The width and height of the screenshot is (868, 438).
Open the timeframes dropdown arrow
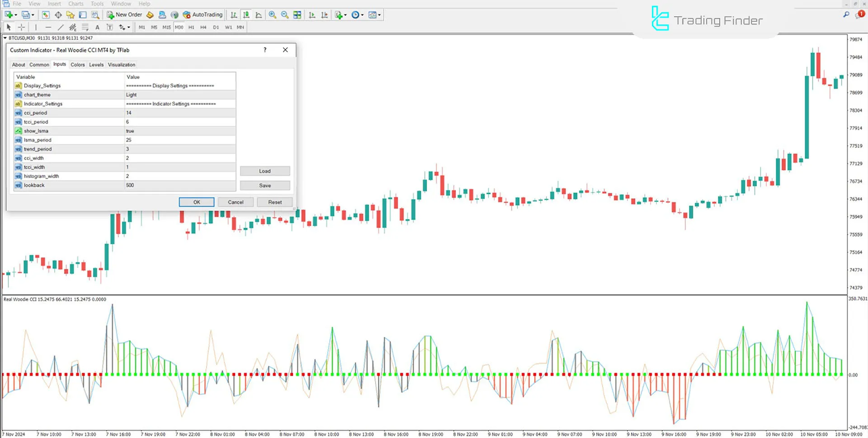362,15
